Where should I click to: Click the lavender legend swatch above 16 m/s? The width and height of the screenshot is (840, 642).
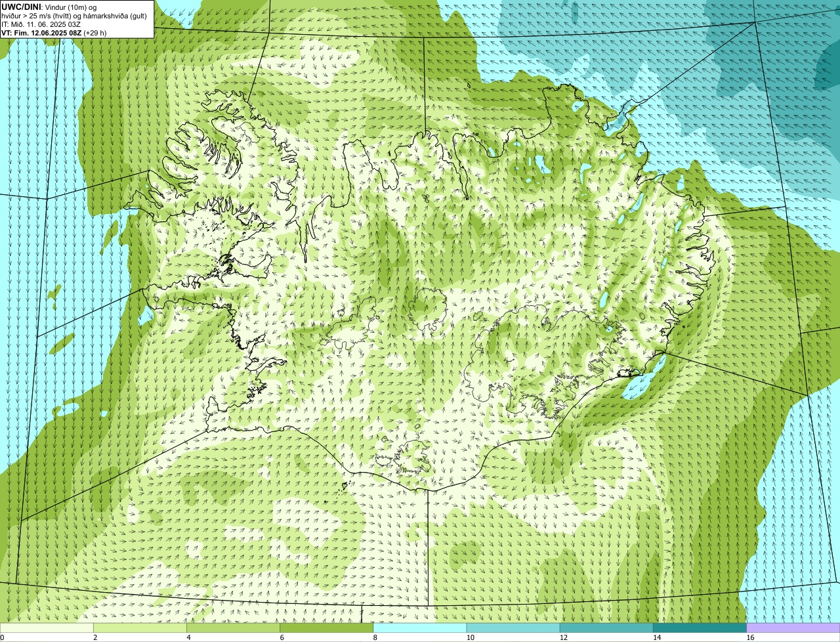pos(793,628)
